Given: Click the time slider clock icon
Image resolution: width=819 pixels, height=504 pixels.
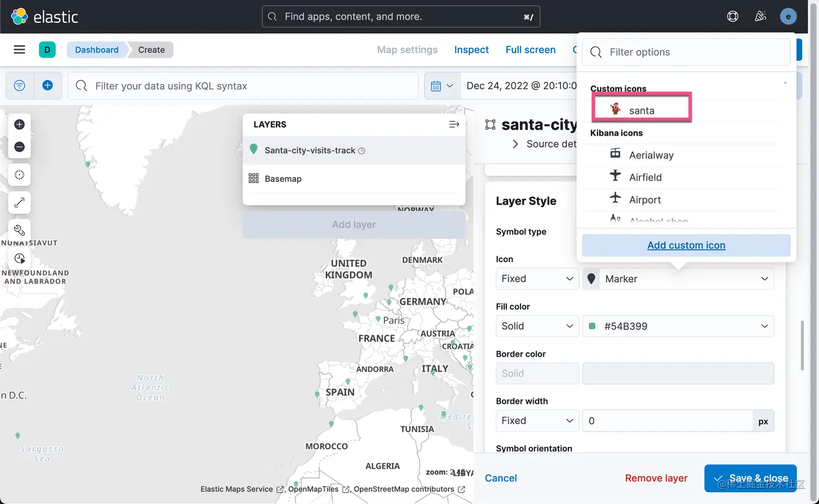Looking at the screenshot, I should [19, 258].
